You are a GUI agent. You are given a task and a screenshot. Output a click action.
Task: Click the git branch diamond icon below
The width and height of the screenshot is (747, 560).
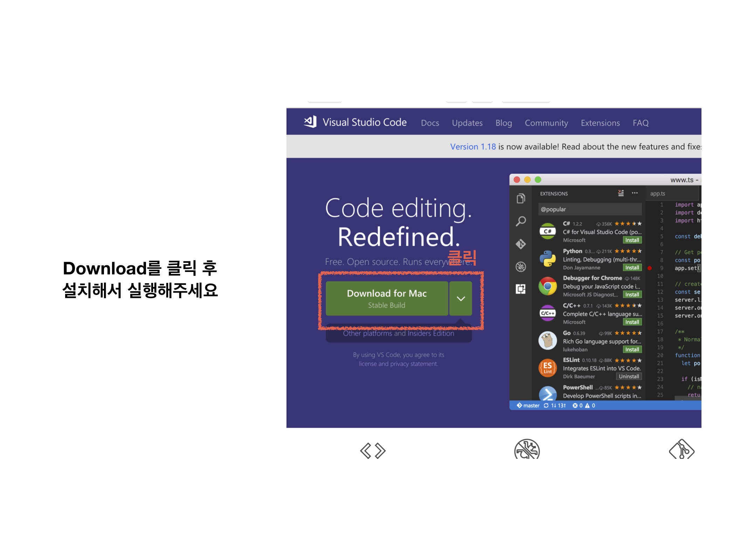[x=682, y=450]
